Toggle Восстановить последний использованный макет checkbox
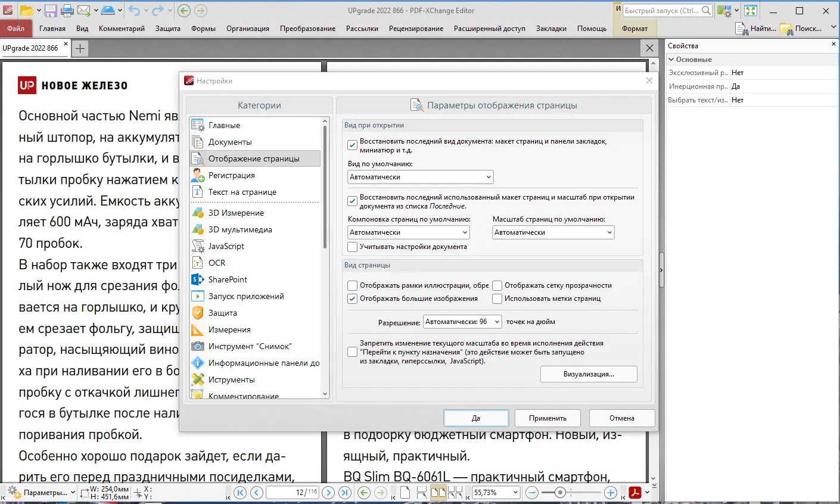 pyautogui.click(x=352, y=201)
